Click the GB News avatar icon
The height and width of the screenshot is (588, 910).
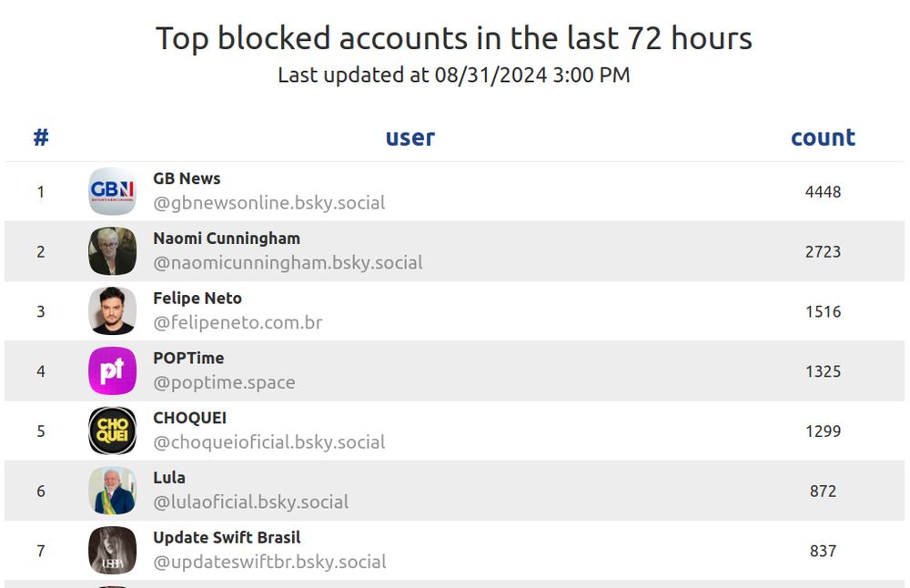tap(113, 191)
